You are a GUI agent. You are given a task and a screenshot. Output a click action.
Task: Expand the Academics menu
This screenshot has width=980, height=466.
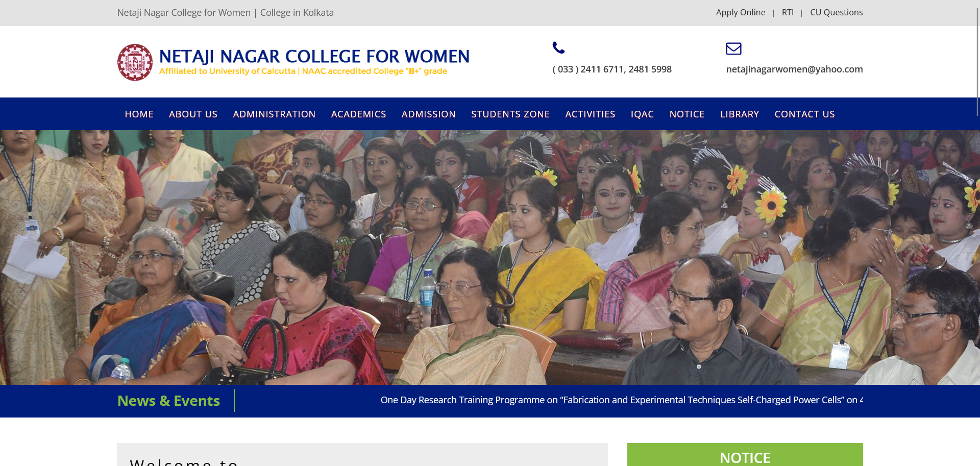point(358,114)
